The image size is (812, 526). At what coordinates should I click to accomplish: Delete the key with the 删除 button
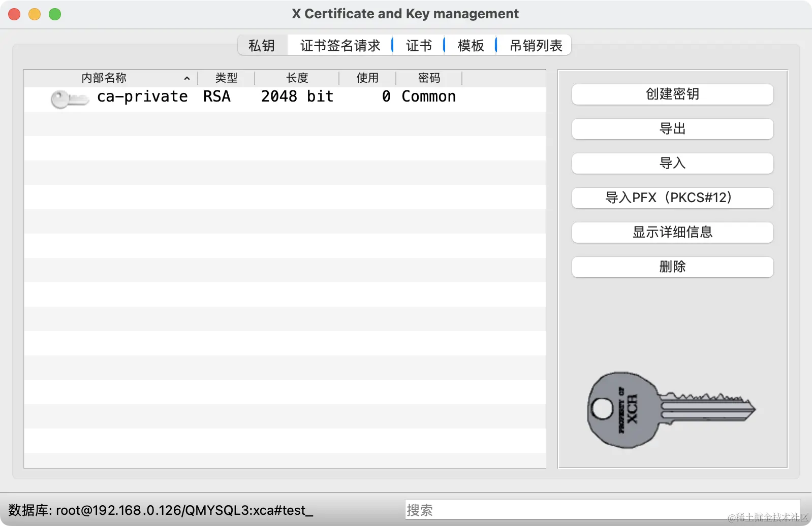tap(673, 267)
